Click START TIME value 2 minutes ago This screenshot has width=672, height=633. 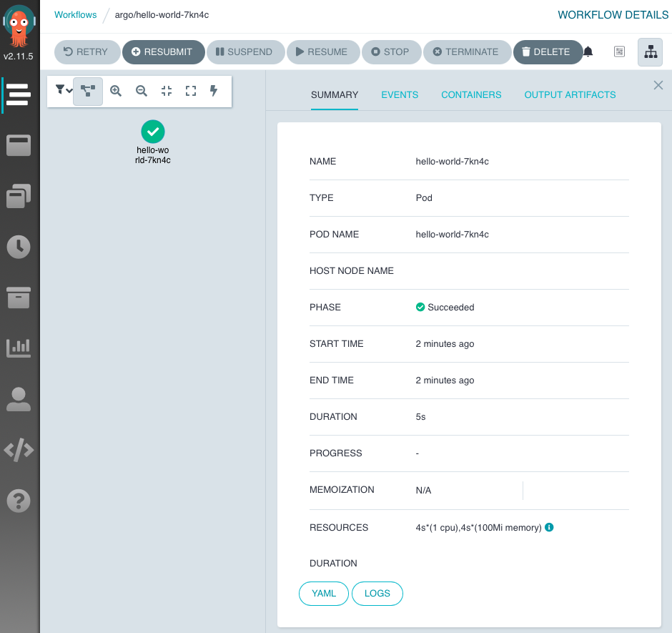445,343
